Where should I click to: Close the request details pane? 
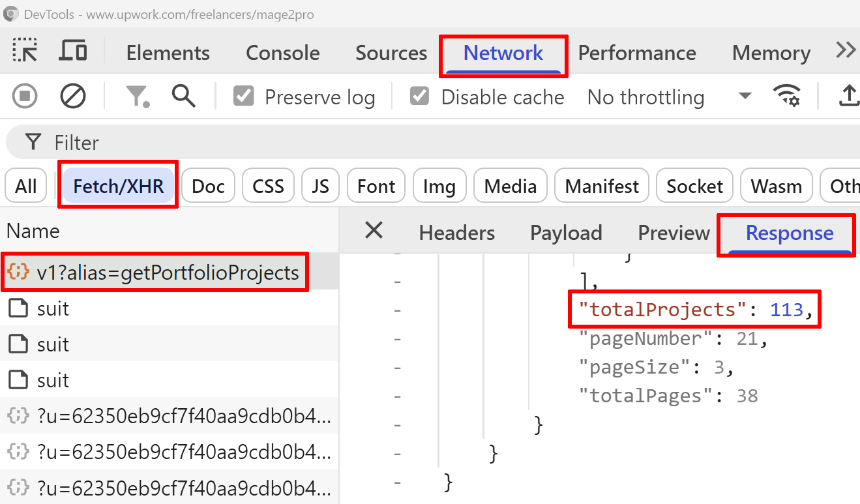click(x=374, y=231)
